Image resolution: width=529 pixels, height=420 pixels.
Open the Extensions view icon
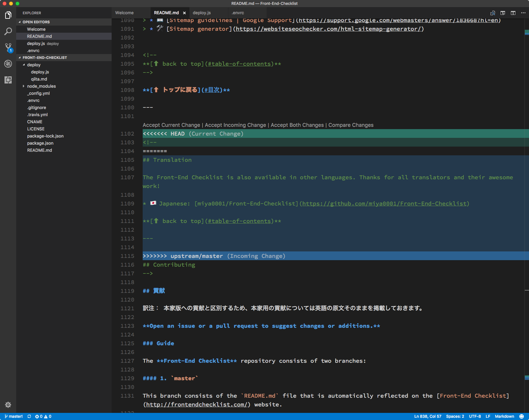coord(8,80)
